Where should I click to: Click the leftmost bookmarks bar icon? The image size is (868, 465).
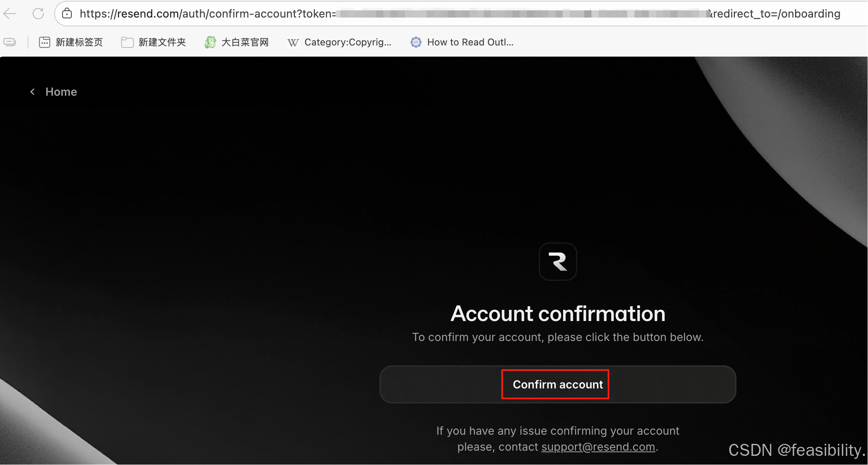pos(10,42)
